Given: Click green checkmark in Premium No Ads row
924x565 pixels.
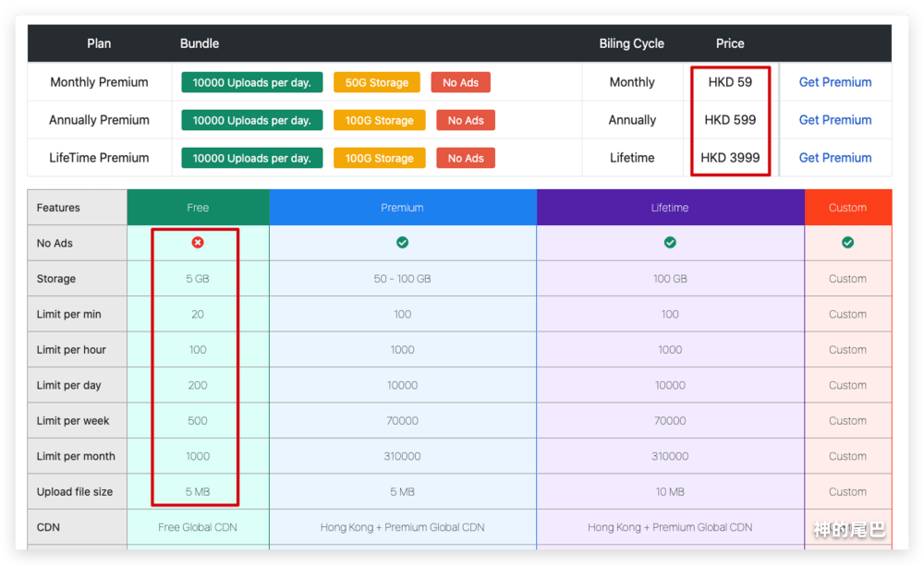Looking at the screenshot, I should [x=403, y=243].
